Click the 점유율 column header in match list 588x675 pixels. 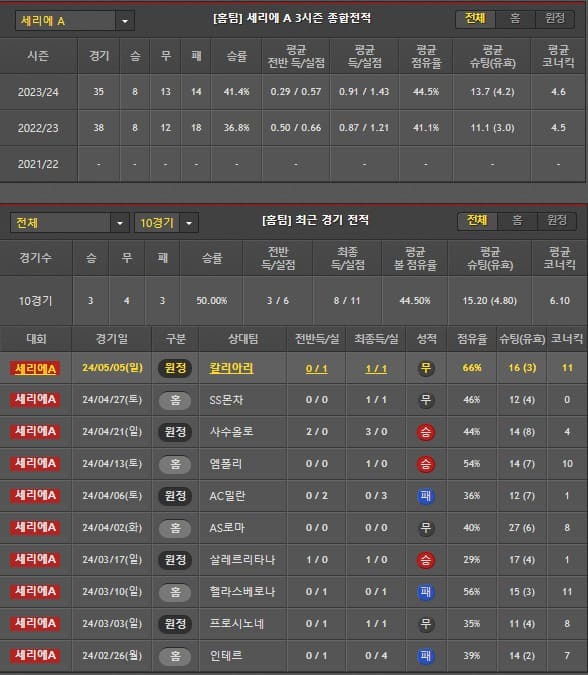point(472,339)
